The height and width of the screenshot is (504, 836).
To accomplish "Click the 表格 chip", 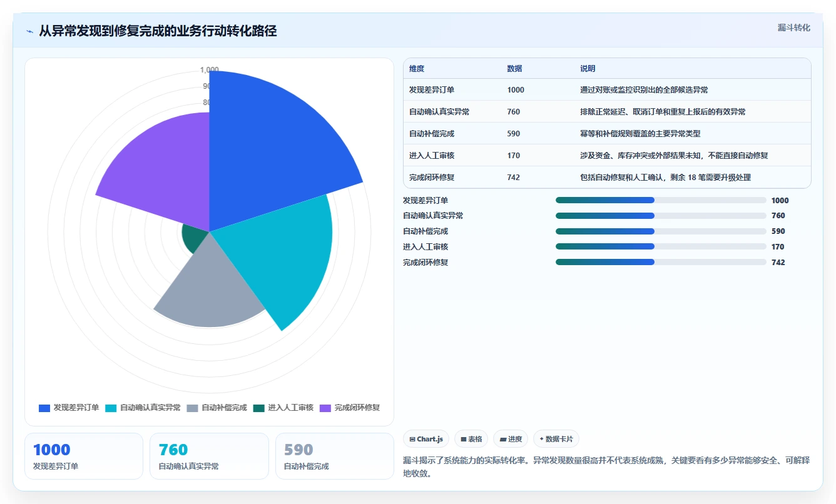I will click(471, 439).
